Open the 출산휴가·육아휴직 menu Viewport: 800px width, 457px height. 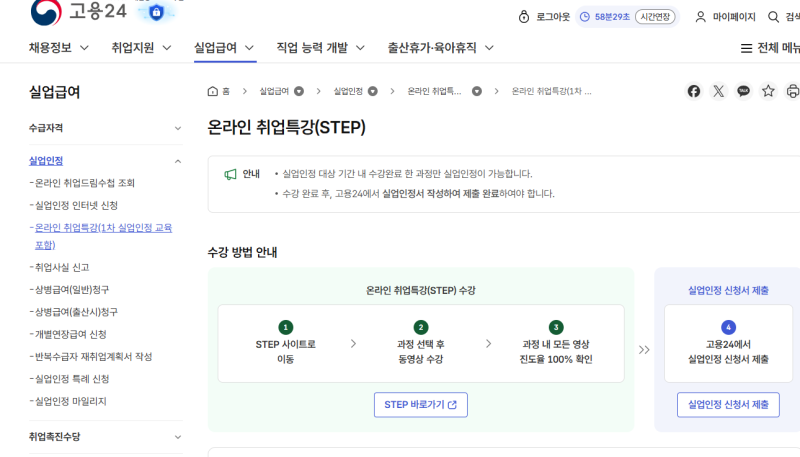coord(441,48)
